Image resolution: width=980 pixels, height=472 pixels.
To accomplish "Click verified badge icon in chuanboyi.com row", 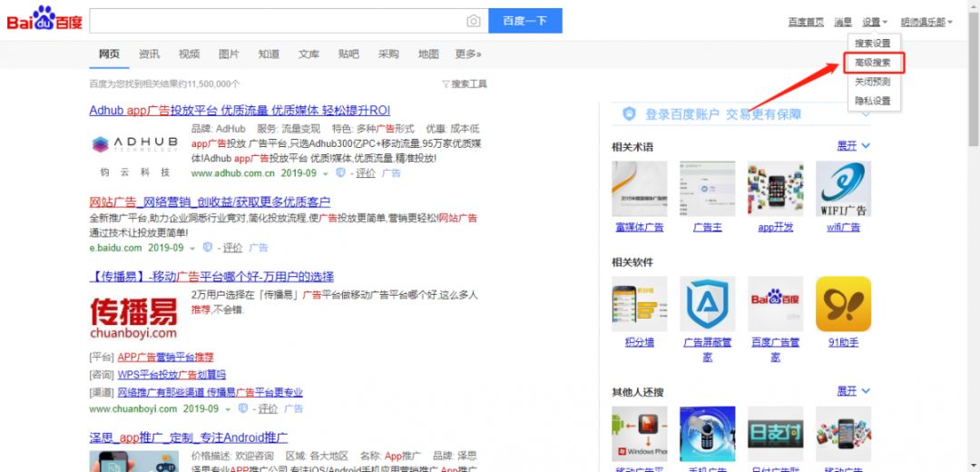I will 242,408.
